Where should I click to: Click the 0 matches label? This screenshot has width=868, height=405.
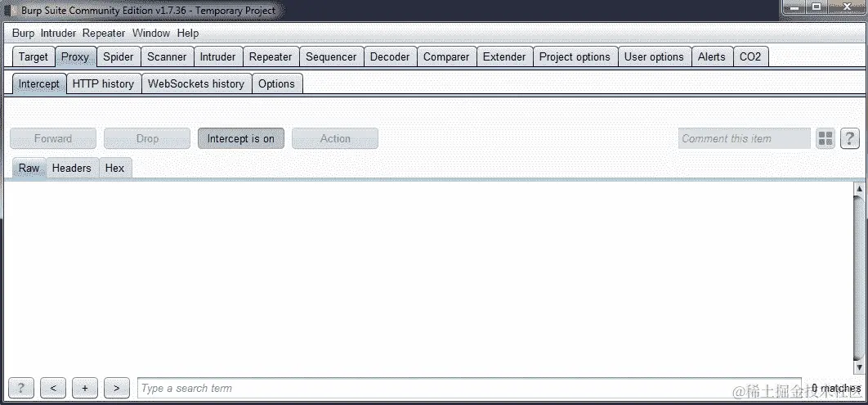point(836,388)
